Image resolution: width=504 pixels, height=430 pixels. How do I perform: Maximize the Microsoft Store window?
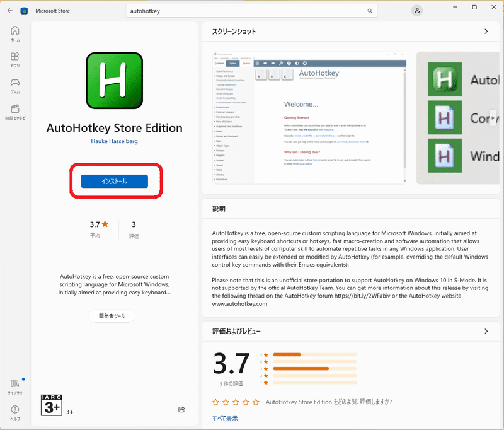[474, 7]
